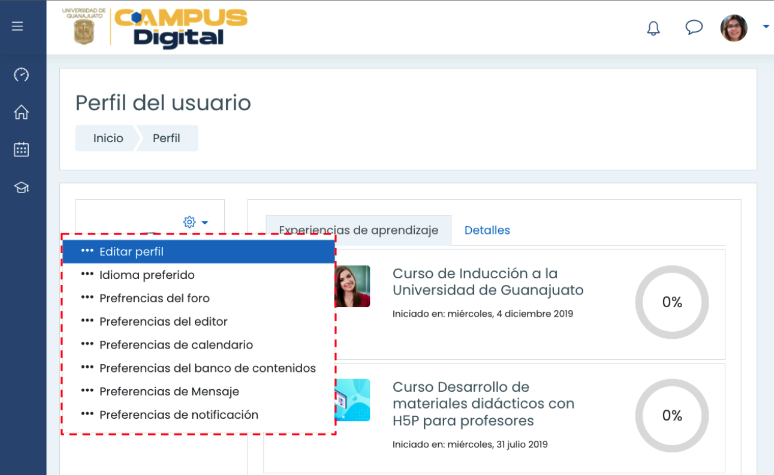Open the hamburger menu in sidebar
The image size is (774, 475).
(17, 26)
